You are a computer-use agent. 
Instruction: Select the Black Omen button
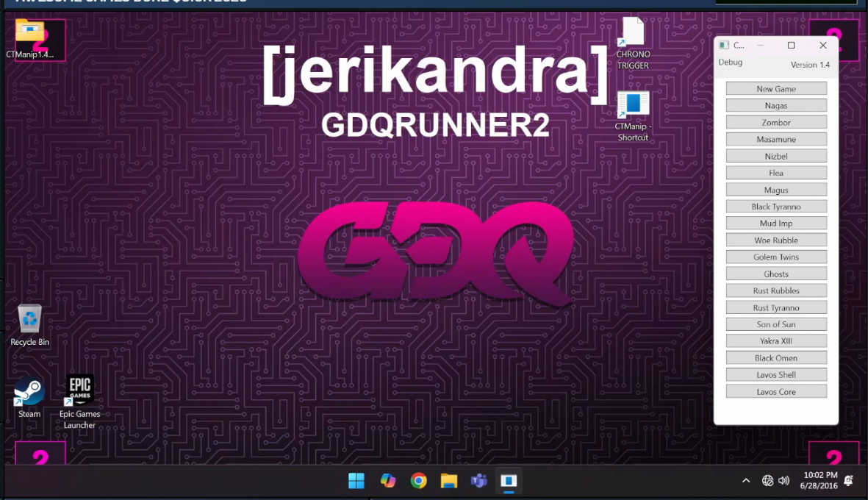click(x=776, y=358)
